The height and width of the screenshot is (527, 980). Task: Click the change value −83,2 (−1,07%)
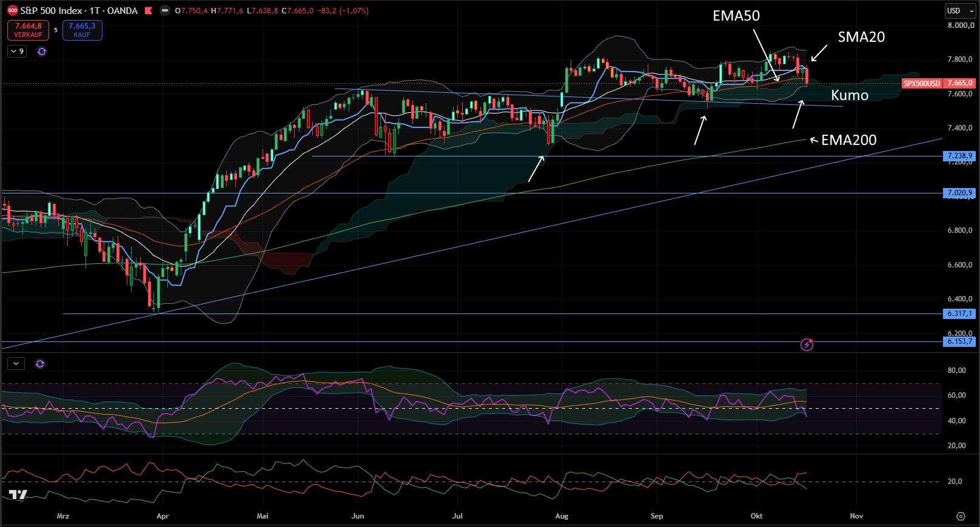click(x=343, y=10)
